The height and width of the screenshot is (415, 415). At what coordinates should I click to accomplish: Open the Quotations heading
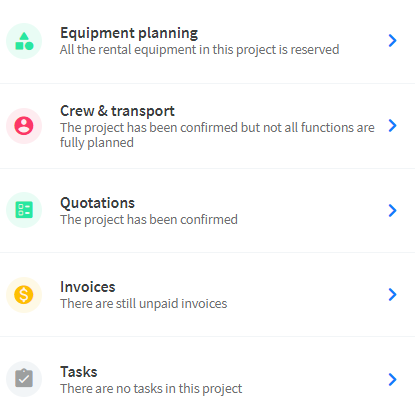point(97,203)
